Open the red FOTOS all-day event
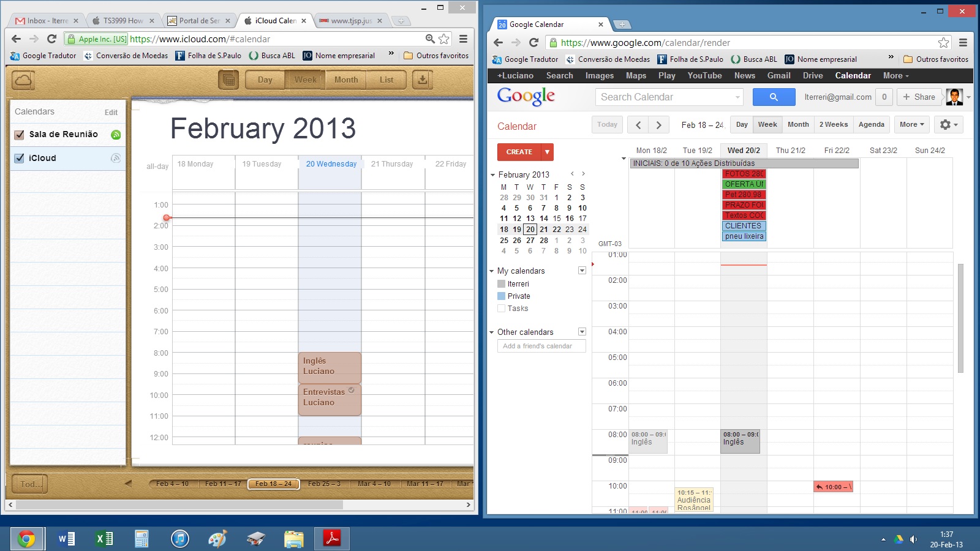 point(744,174)
